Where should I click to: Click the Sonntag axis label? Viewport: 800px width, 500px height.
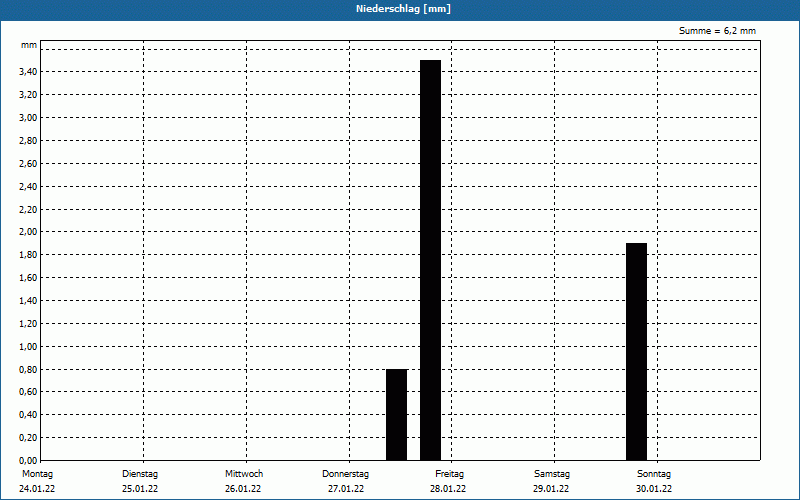pos(654,474)
